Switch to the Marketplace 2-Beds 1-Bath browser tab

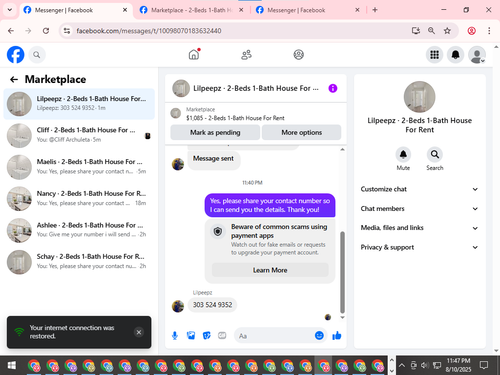click(191, 10)
